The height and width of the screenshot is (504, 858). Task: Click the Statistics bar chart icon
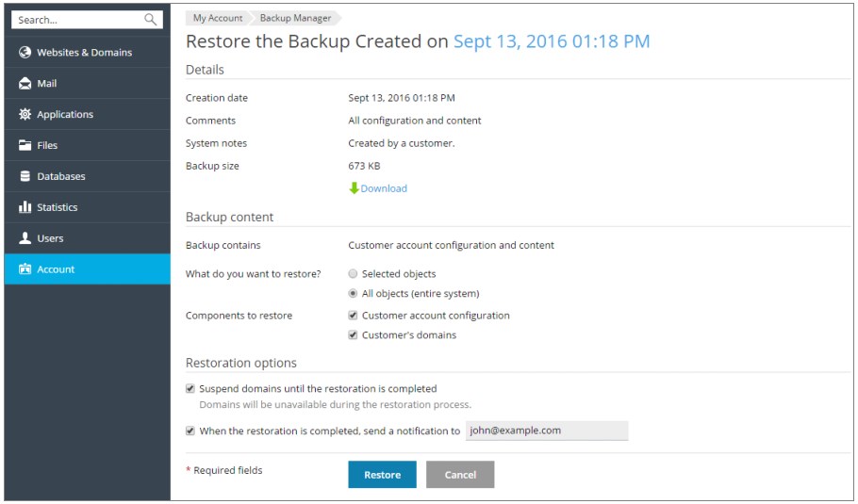pyautogui.click(x=25, y=206)
